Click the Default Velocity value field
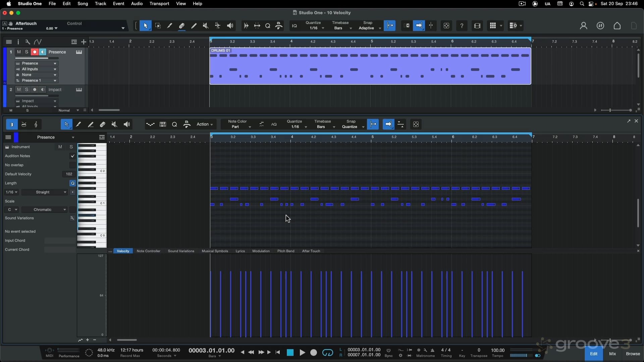Screen dimensions: 644x362 [x=69, y=174]
